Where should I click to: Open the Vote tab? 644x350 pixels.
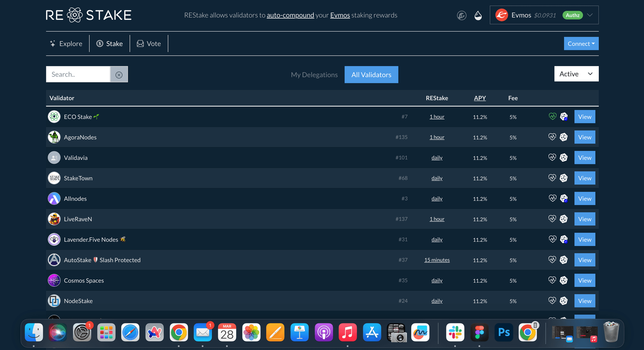149,44
